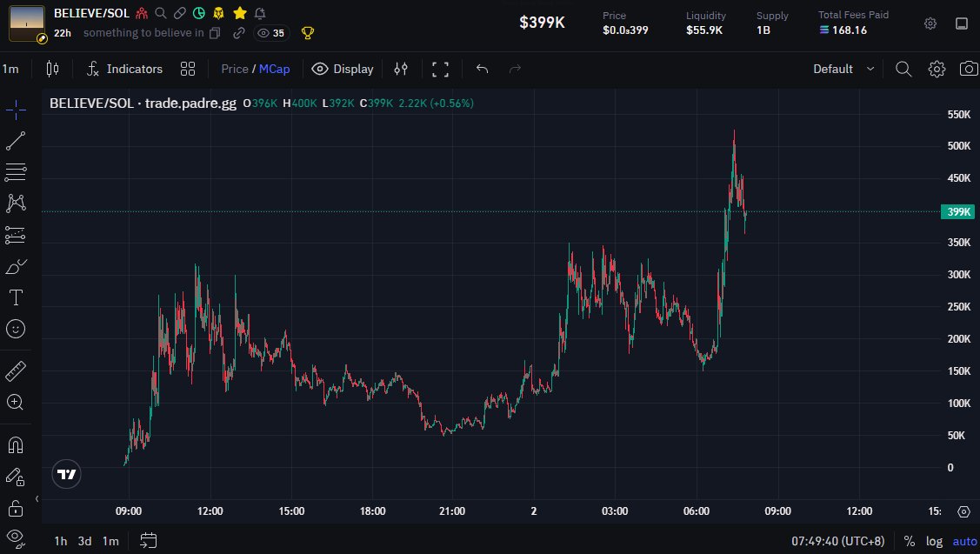
Task: Take a chart snapshot with camera icon
Action: pyautogui.click(x=969, y=69)
